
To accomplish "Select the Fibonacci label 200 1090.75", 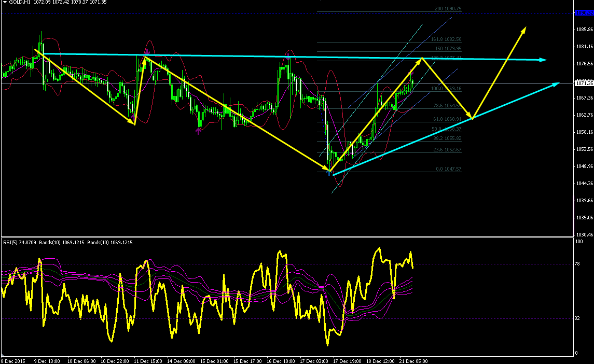I will point(448,9).
